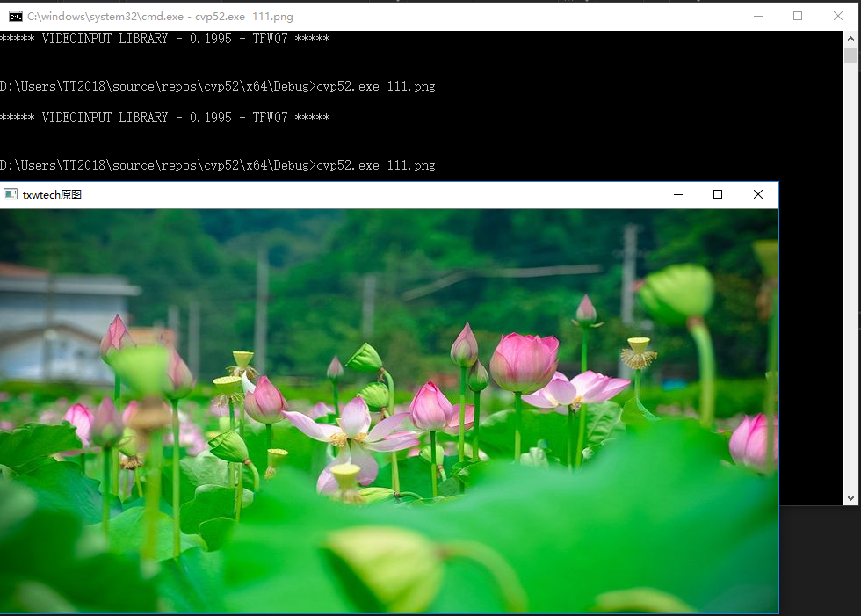Click the txwtech原图 window icon
861x616 pixels.
coord(11,194)
